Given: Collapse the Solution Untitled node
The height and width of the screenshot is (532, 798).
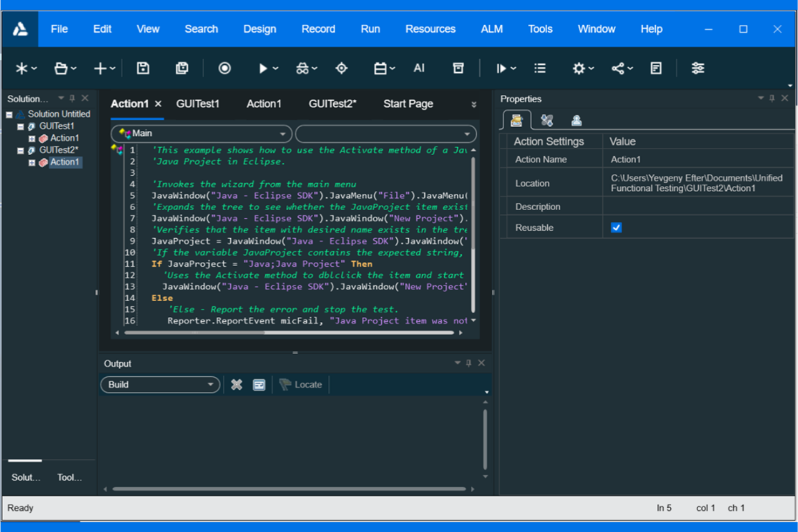Looking at the screenshot, I should click(9, 115).
